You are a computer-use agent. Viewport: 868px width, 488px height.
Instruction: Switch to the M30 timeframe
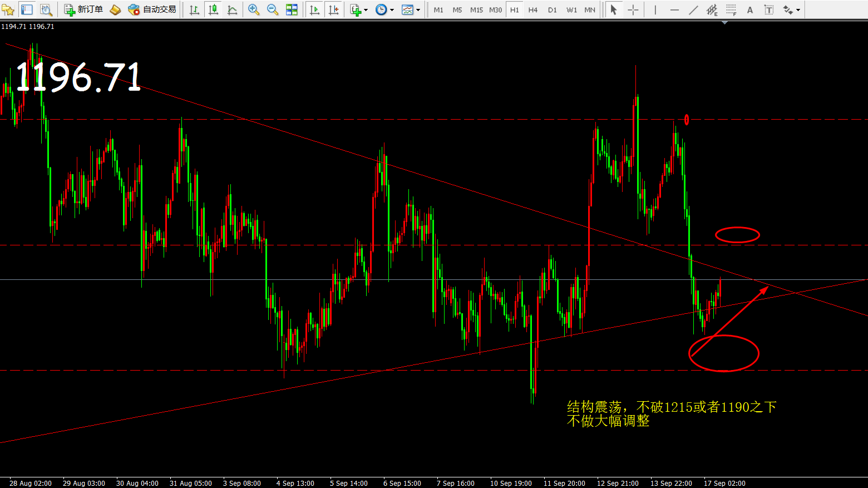495,9
